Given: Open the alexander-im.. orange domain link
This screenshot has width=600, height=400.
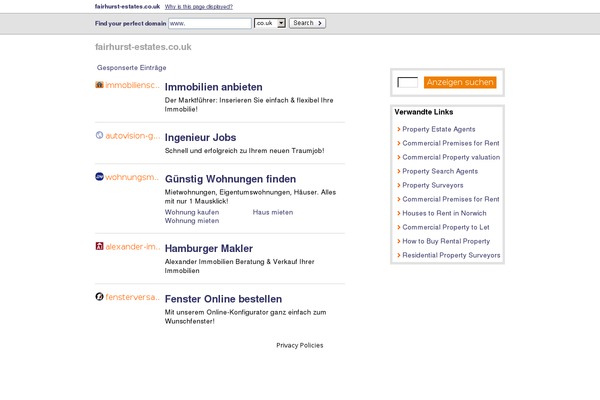Looking at the screenshot, I should click(x=133, y=247).
